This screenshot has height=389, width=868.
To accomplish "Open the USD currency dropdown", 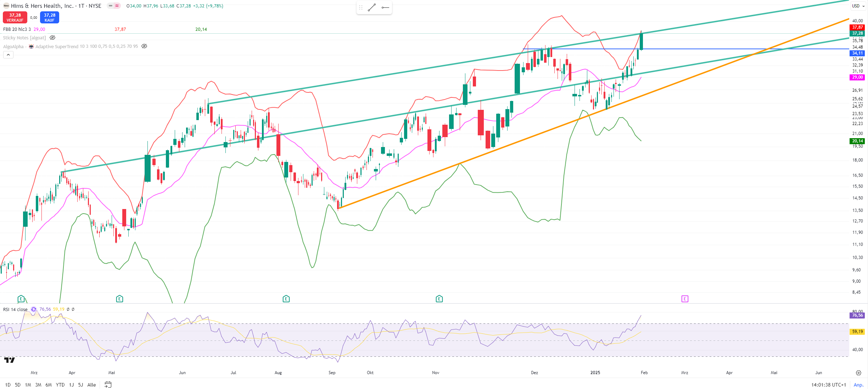I will [858, 6].
